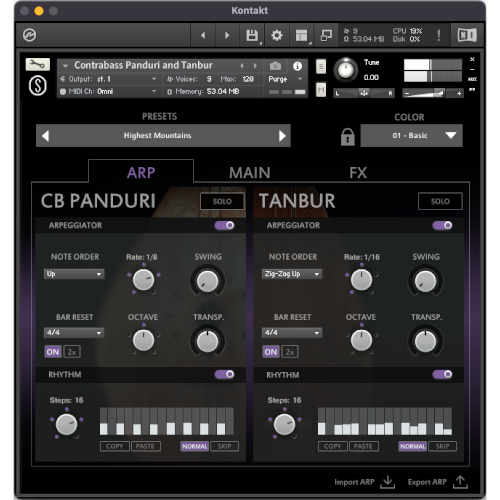
Task: Click the first step bar in Tanbur rhythm sequencer
Action: click(321, 421)
